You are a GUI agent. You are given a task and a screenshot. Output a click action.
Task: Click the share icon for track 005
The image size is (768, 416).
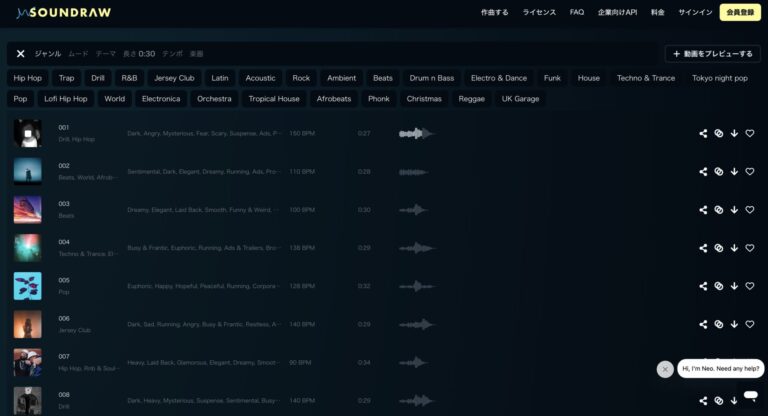[703, 286]
